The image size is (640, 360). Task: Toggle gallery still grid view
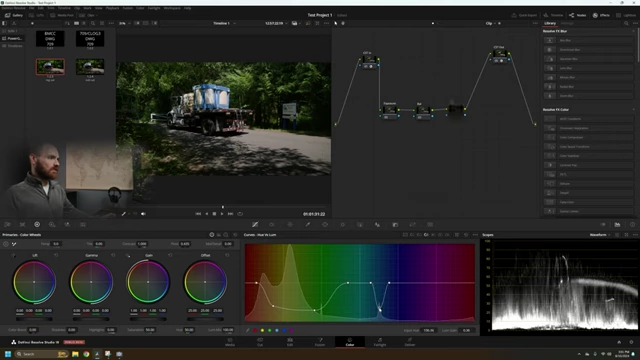pos(76,23)
